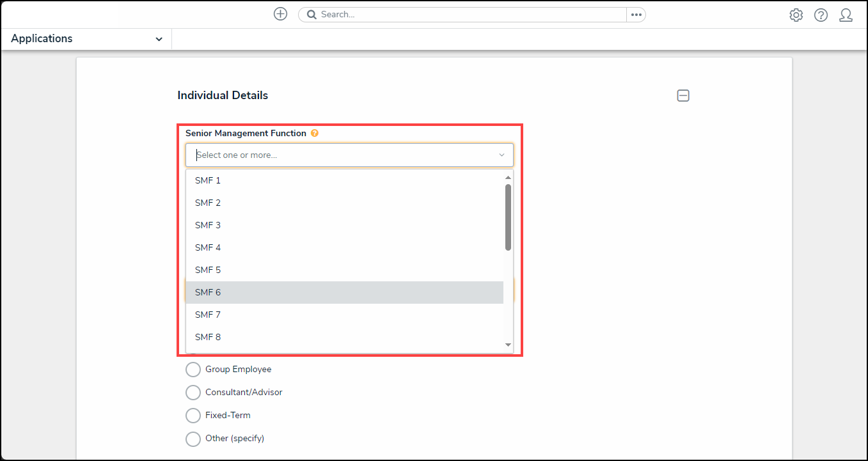Viewport: 868px width, 461px height.
Task: Click the search magnifier icon
Action: point(312,14)
